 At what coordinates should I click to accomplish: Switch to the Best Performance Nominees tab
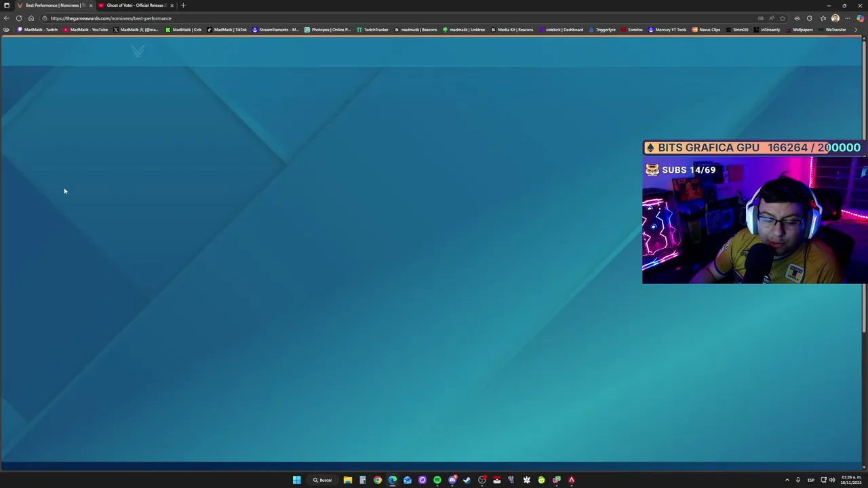[x=54, y=5]
